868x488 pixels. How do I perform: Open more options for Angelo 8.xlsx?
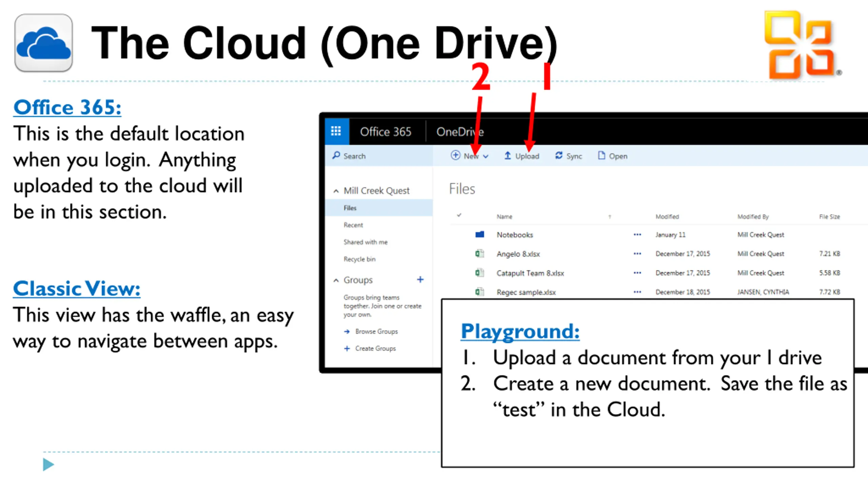tap(637, 253)
